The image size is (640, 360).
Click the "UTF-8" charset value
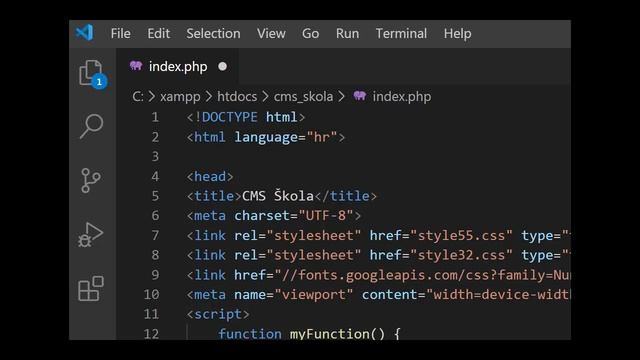click(x=326, y=216)
